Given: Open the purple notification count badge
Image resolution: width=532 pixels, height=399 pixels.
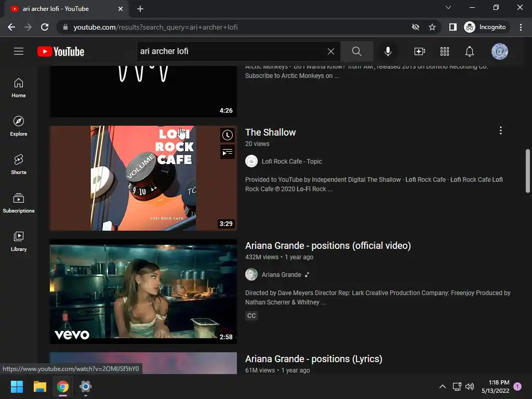Looking at the screenshot, I should click(x=517, y=387).
